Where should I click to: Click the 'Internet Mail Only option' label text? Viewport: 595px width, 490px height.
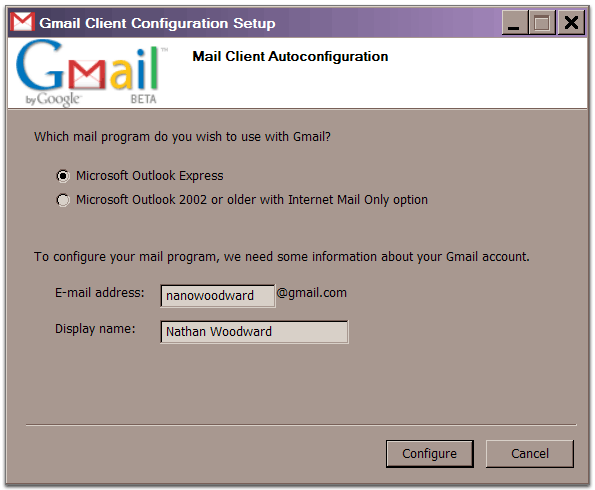click(x=358, y=200)
